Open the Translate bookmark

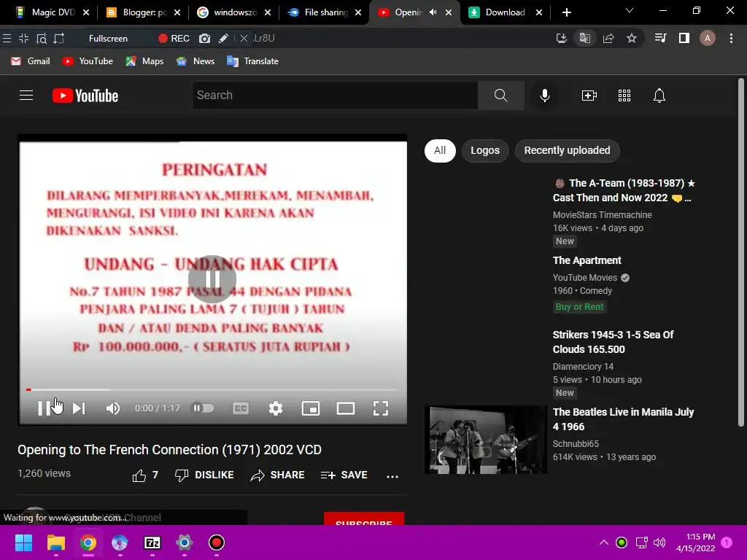point(252,61)
